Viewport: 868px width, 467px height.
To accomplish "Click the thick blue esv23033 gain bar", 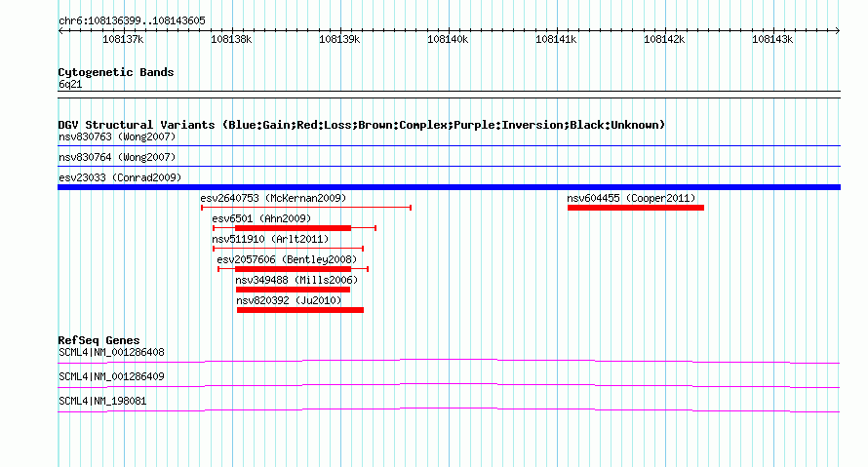I will pos(449,187).
